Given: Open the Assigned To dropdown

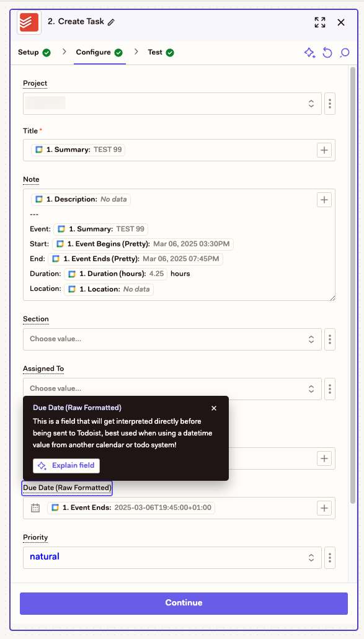Looking at the screenshot, I should [172, 389].
